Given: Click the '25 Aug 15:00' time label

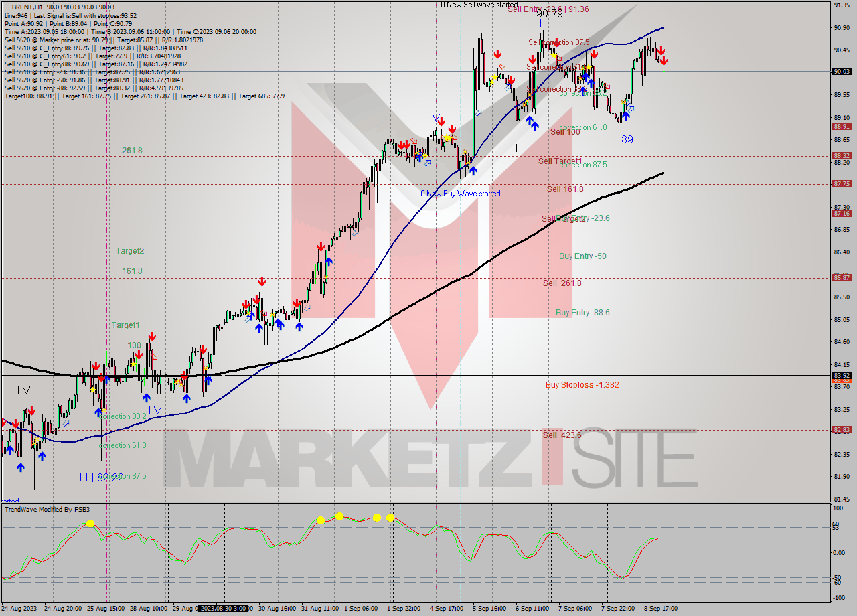Looking at the screenshot, I should click(106, 609).
